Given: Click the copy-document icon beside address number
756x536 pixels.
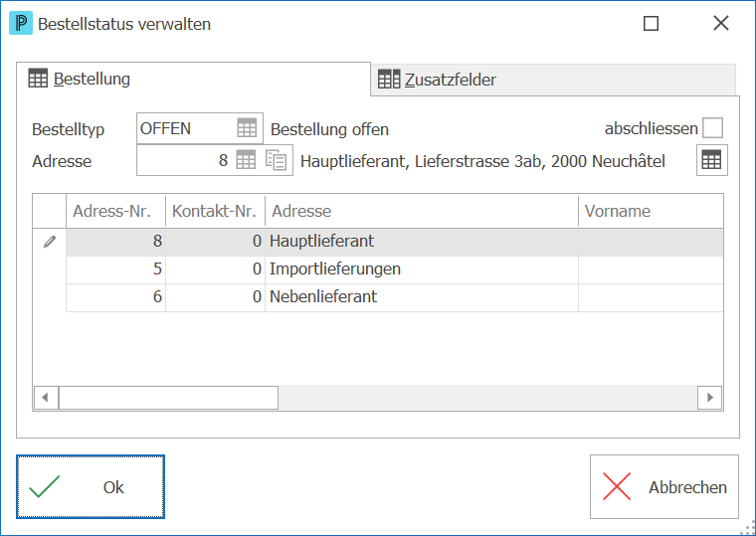Looking at the screenshot, I should point(277,160).
